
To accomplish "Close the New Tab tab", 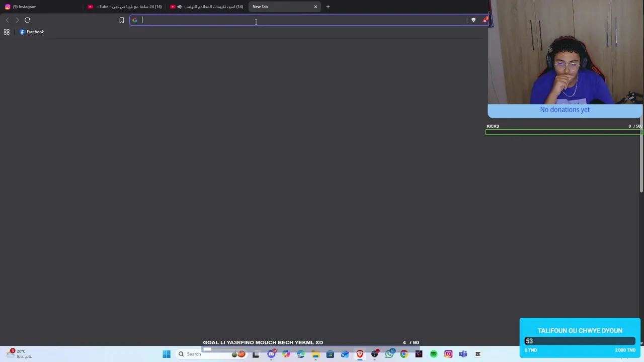I will point(315,7).
